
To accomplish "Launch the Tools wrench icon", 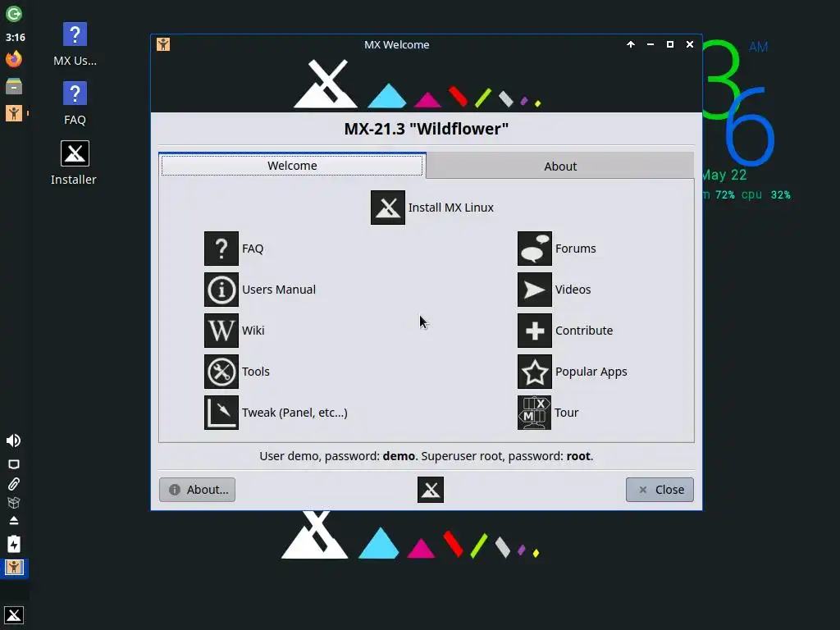I will coord(221,372).
